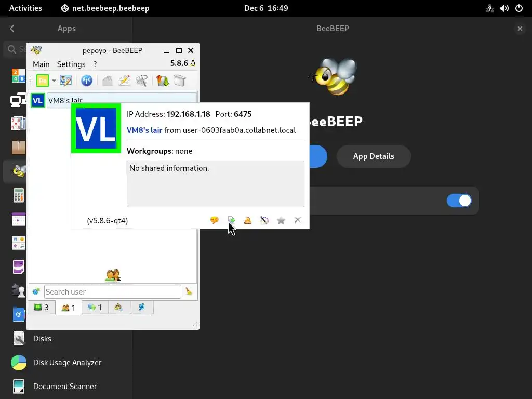The height and width of the screenshot is (399, 532).
Task: Go back using Apps panel arrow
Action: 12,29
